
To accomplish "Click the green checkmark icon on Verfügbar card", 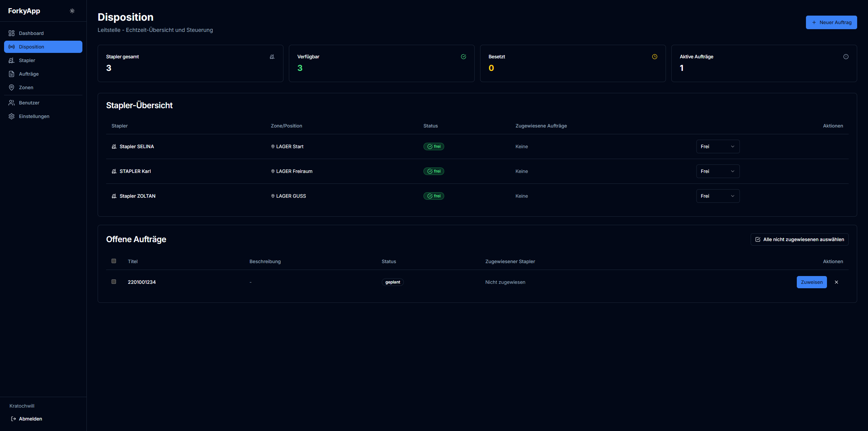I will coord(463,57).
